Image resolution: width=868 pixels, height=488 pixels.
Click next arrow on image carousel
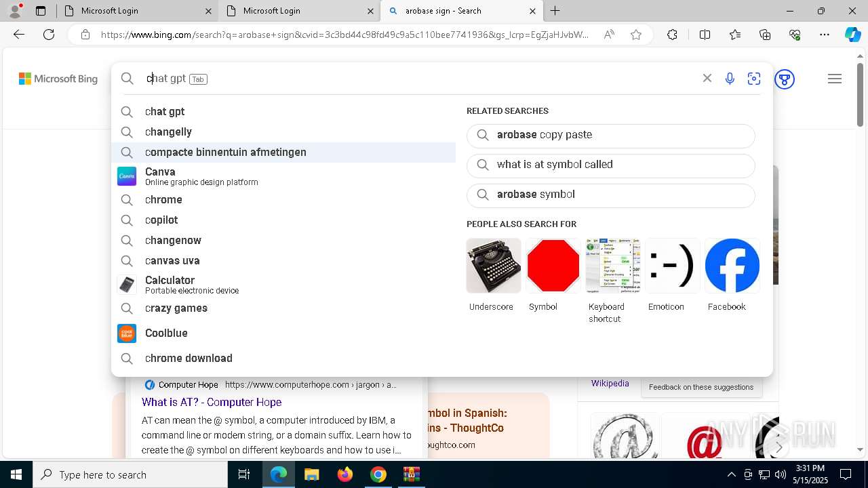pyautogui.click(x=778, y=447)
